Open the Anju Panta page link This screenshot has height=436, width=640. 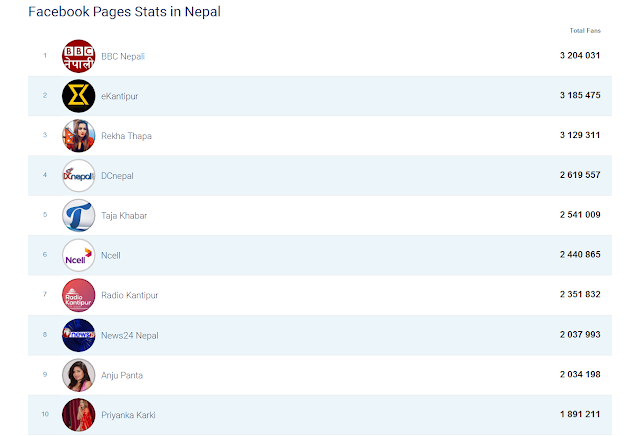122,375
